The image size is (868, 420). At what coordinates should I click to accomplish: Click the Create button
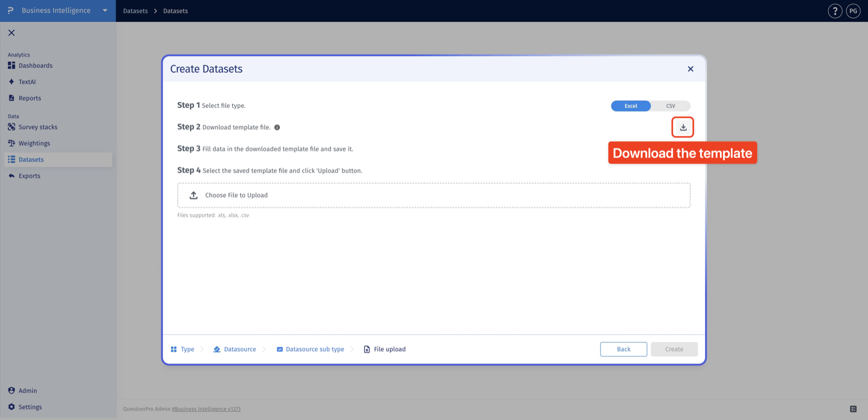click(x=674, y=349)
